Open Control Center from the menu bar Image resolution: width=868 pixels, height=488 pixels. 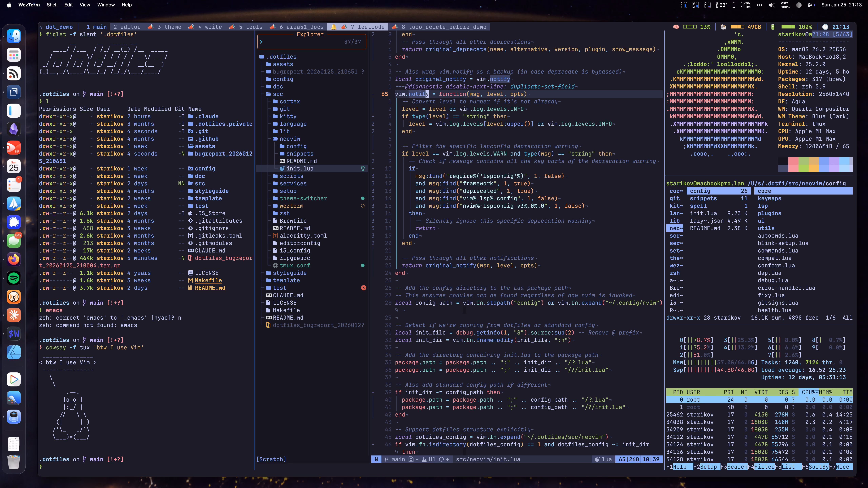[x=811, y=5]
